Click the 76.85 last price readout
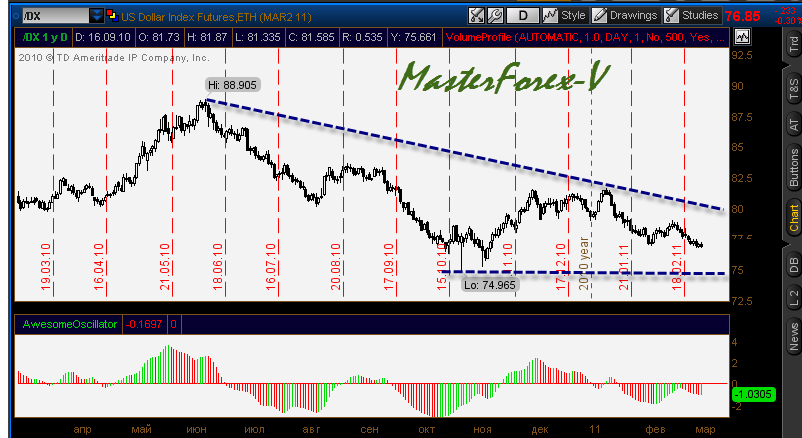Viewport: 802px width, 438px height. click(x=743, y=16)
